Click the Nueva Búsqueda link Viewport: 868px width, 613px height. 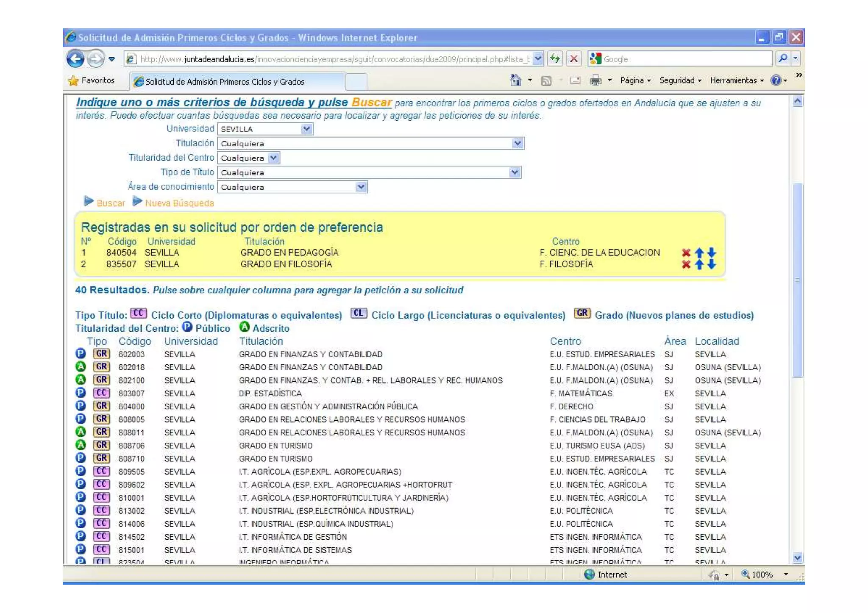point(179,203)
